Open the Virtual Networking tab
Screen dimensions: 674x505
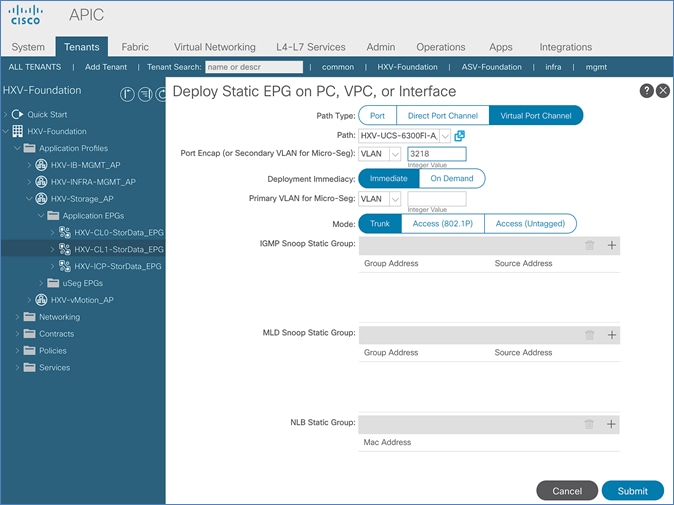tap(214, 47)
